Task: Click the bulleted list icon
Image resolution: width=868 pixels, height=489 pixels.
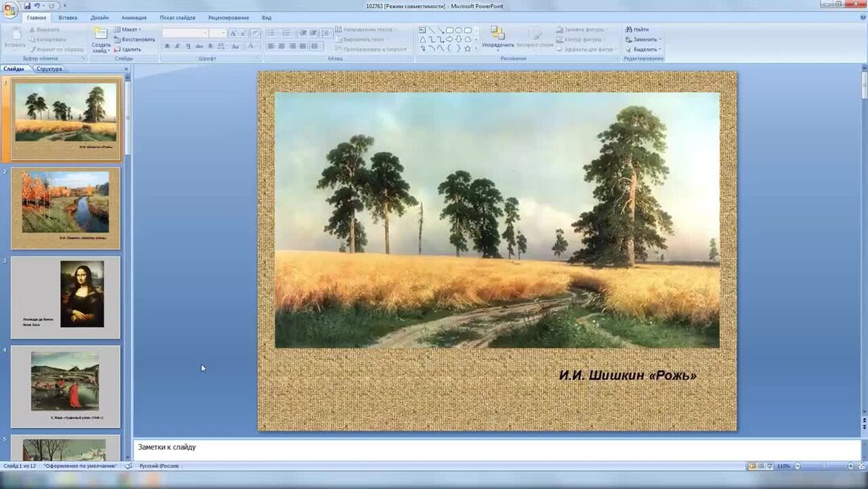Action: (x=272, y=33)
